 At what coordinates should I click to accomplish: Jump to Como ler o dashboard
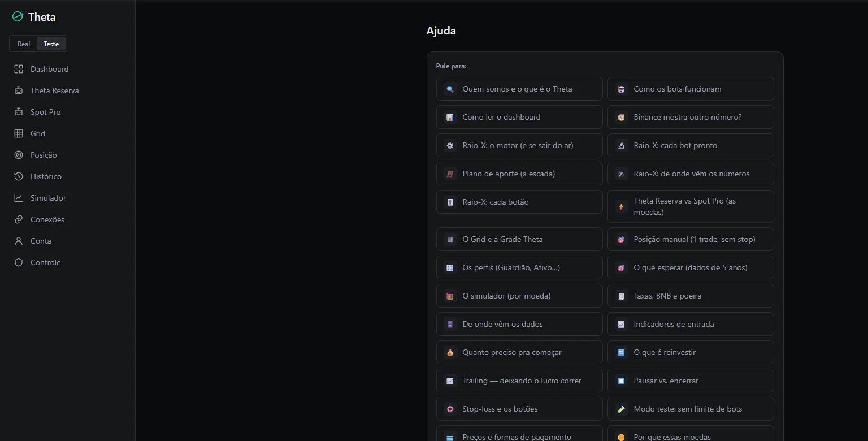pyautogui.click(x=519, y=117)
